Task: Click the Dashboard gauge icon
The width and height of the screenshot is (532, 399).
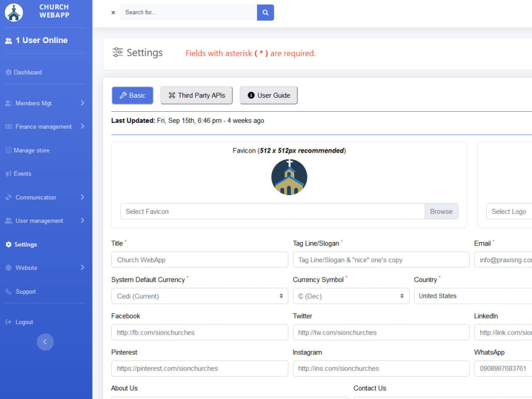Action: pos(9,72)
